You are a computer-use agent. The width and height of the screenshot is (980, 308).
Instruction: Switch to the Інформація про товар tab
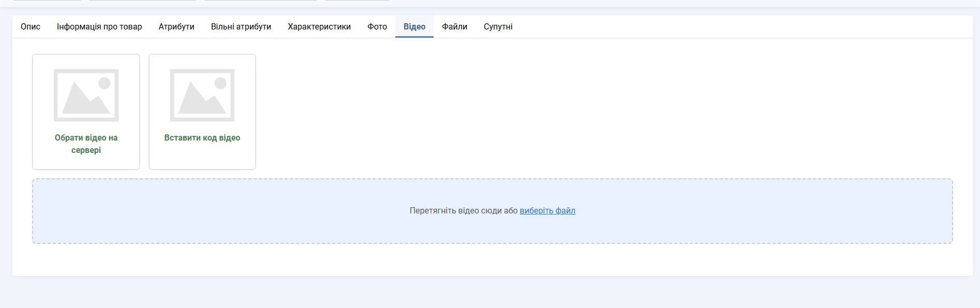pos(99,27)
